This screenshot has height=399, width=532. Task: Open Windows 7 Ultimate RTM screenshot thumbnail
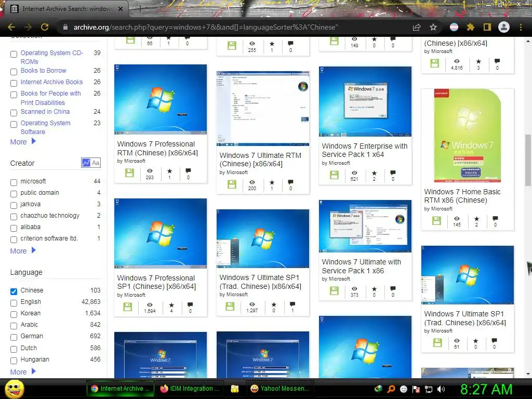pyautogui.click(x=263, y=109)
